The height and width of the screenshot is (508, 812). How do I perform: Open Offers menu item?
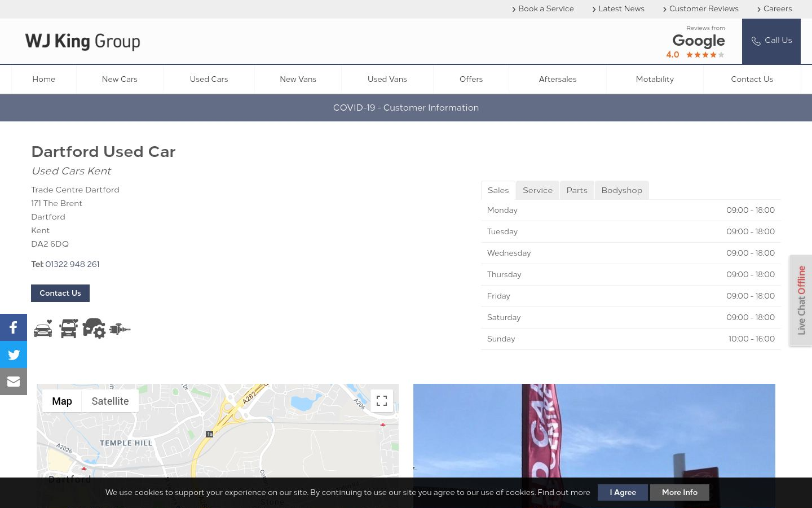click(x=471, y=79)
